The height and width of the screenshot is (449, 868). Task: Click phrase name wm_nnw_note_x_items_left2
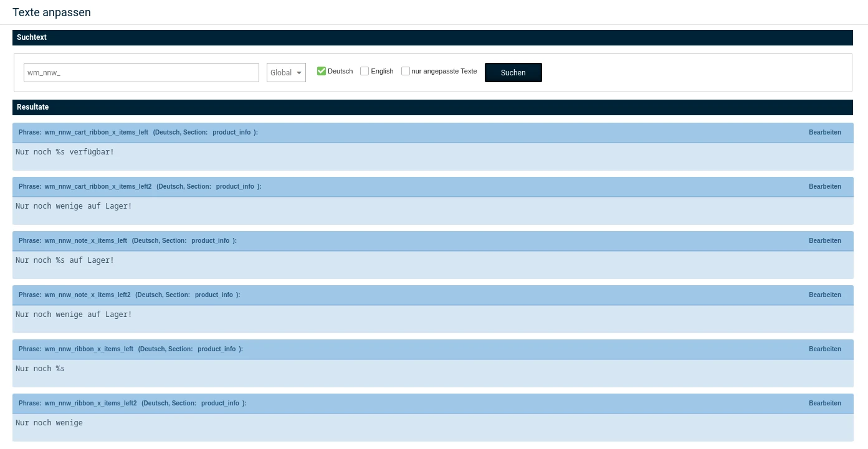click(x=88, y=295)
